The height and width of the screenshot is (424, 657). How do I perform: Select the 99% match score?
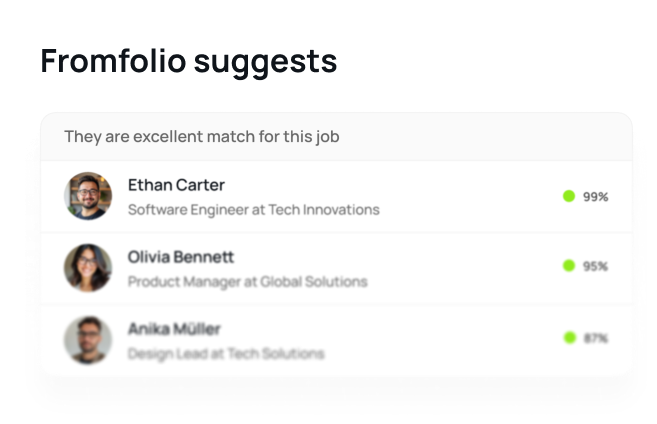[595, 196]
